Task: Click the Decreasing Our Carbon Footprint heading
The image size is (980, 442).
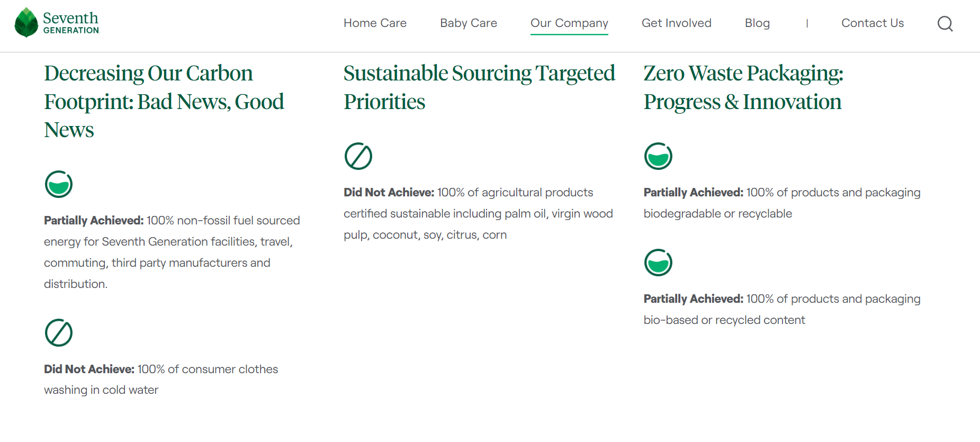Action: (164, 102)
